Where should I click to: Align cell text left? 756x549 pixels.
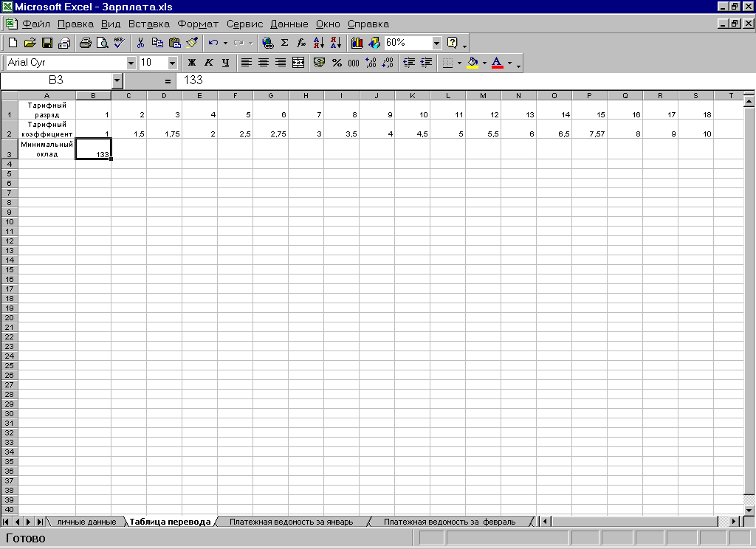(x=247, y=63)
